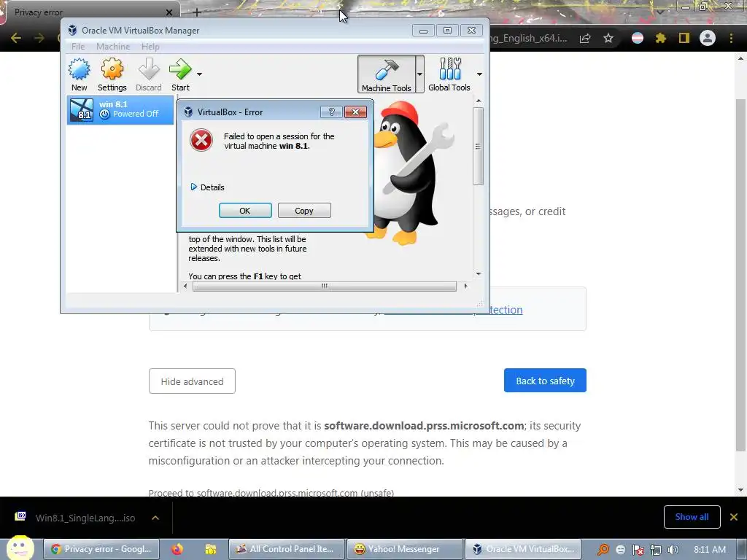The image size is (747, 560).
Task: Close the Privacy error tab
Action: click(169, 12)
